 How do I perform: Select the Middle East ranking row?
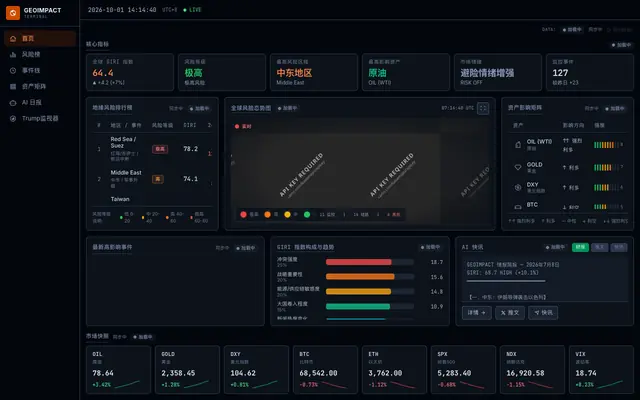(152, 179)
